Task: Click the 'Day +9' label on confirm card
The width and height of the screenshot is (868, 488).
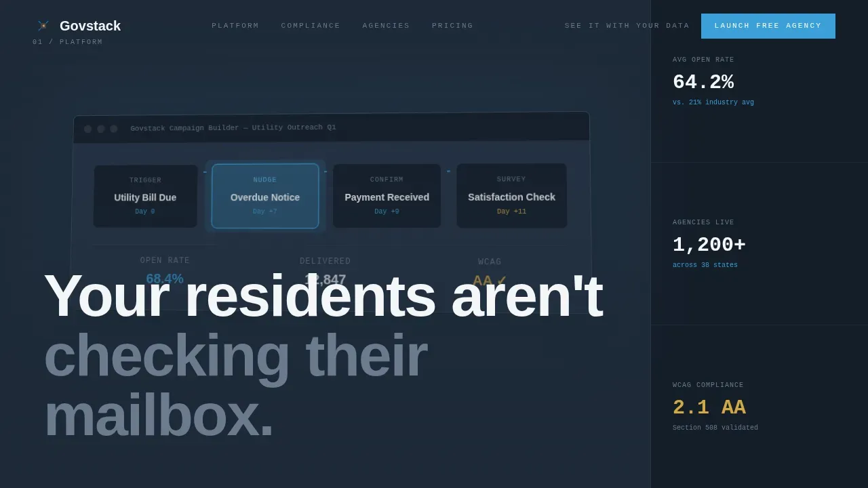Action: pos(387,211)
